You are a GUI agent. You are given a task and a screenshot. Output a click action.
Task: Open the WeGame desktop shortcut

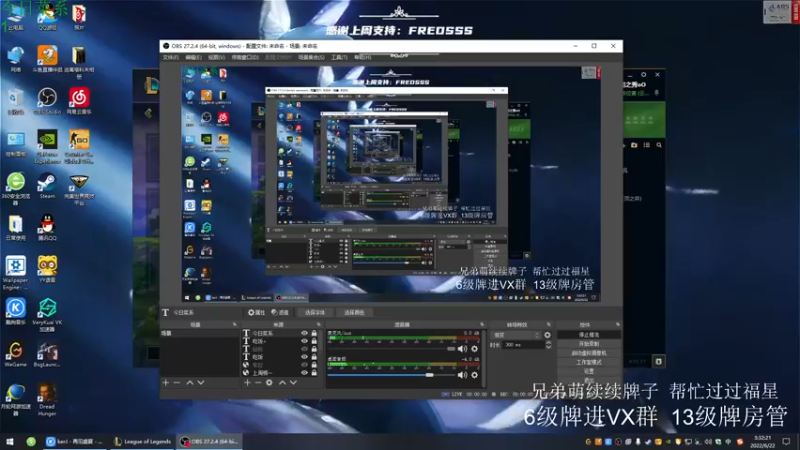click(16, 354)
